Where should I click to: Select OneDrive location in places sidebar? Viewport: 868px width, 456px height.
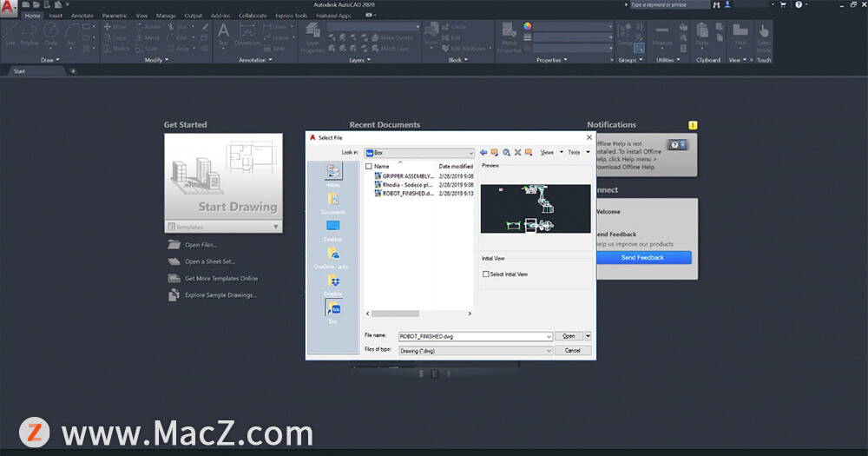click(333, 256)
